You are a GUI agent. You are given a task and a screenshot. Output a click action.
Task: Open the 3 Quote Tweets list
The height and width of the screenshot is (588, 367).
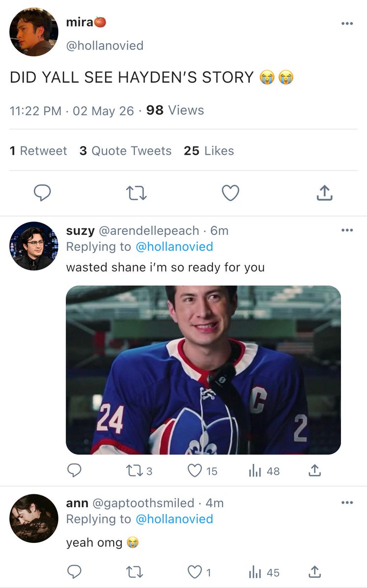(x=126, y=151)
